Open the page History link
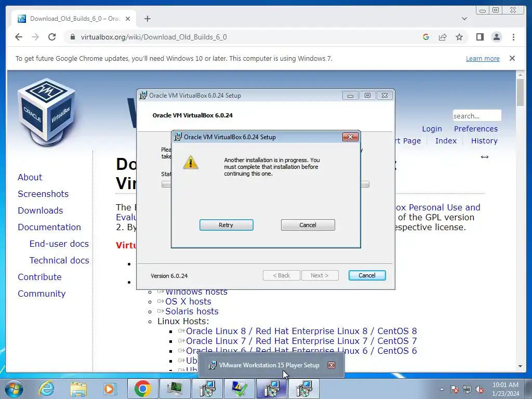The image size is (532, 399). pyautogui.click(x=484, y=141)
